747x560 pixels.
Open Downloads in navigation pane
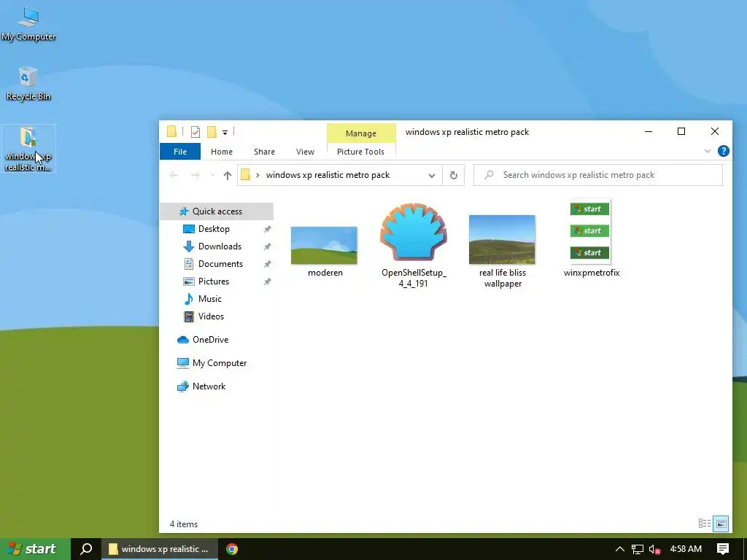[x=220, y=246]
